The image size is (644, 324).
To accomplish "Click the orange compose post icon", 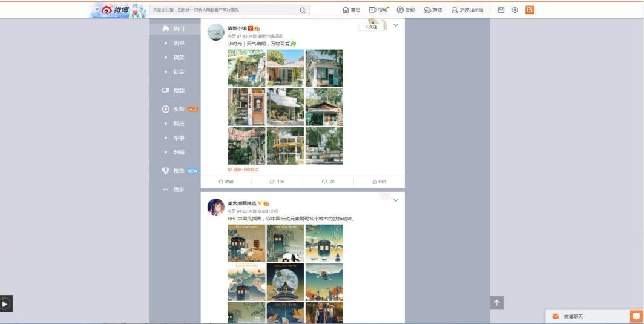I will pos(530,10).
